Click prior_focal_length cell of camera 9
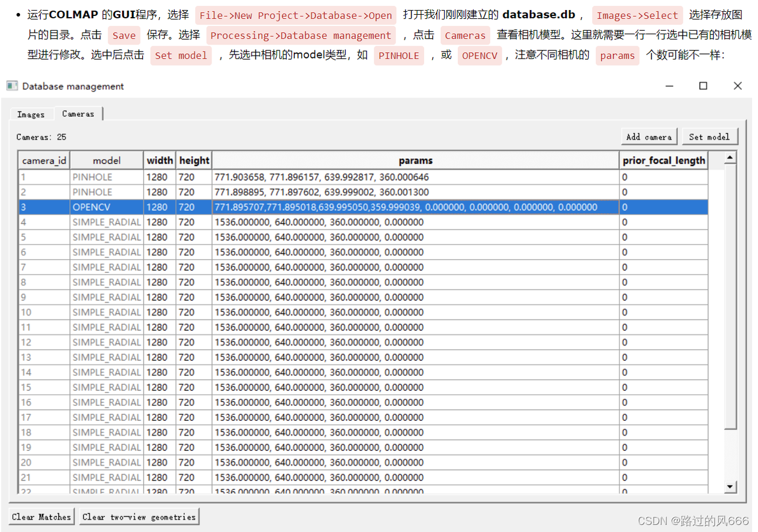The height and width of the screenshot is (532, 758). pos(664,298)
